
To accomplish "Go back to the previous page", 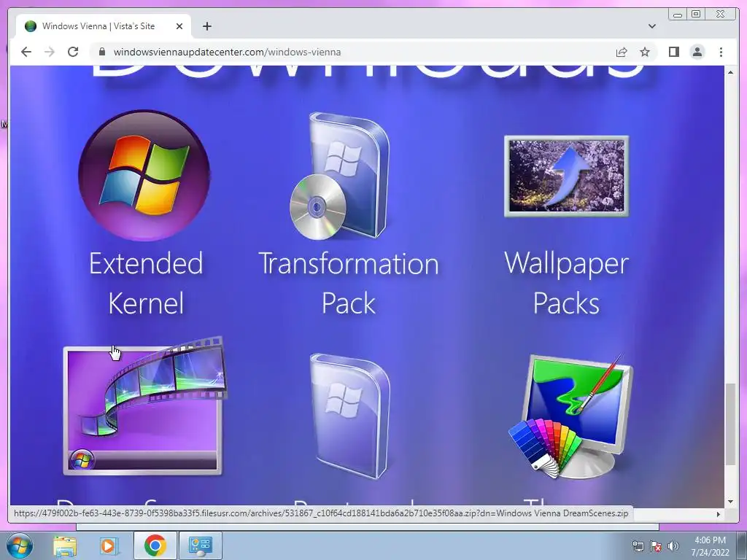I will [26, 52].
